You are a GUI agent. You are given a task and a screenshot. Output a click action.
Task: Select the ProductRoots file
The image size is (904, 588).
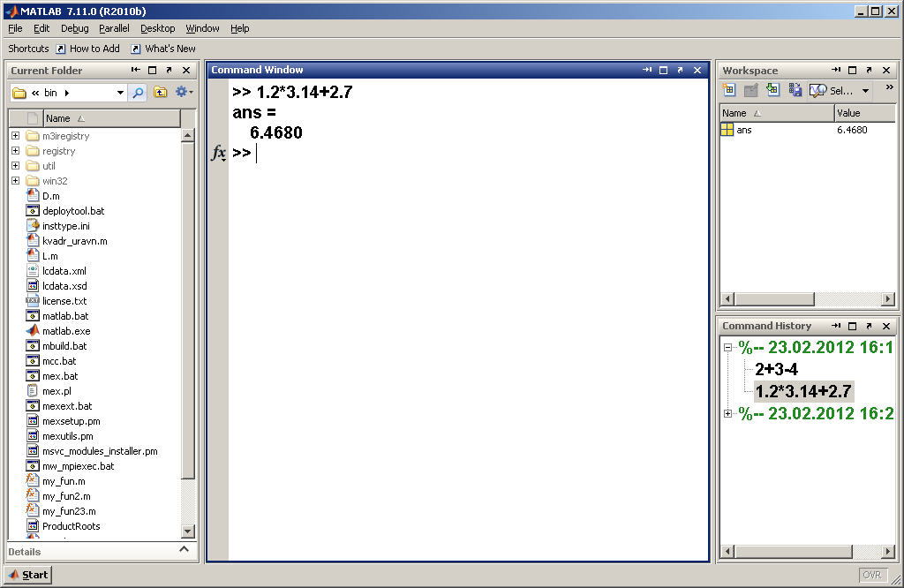71,526
